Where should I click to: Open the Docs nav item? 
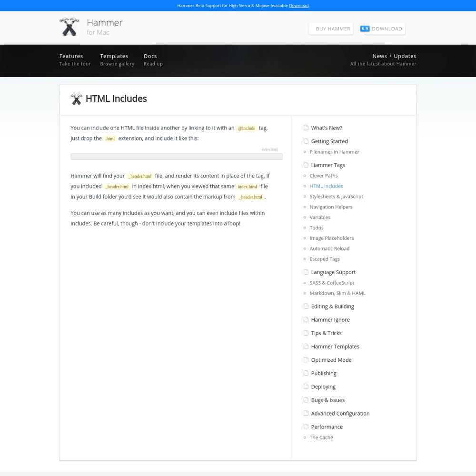point(153,60)
